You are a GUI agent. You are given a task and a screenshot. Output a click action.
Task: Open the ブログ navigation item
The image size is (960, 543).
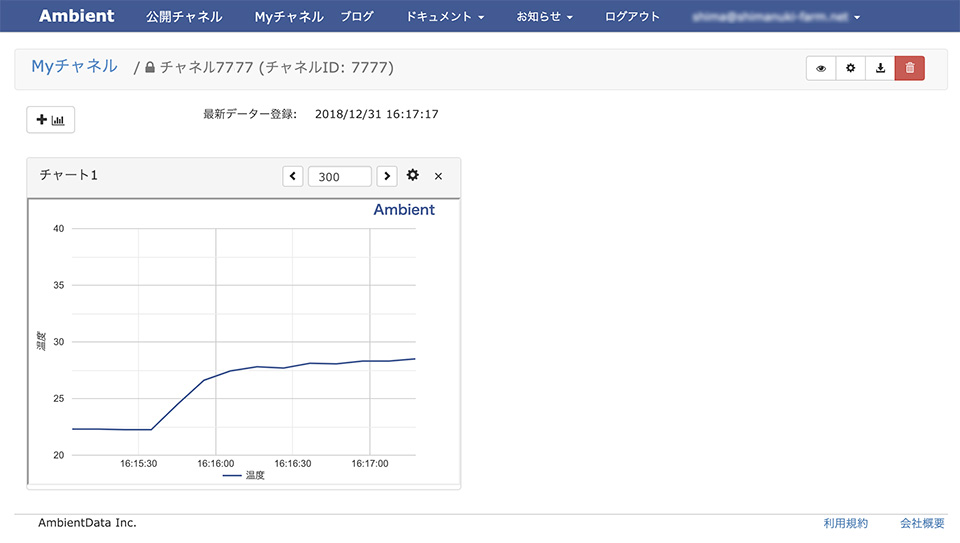tap(356, 16)
